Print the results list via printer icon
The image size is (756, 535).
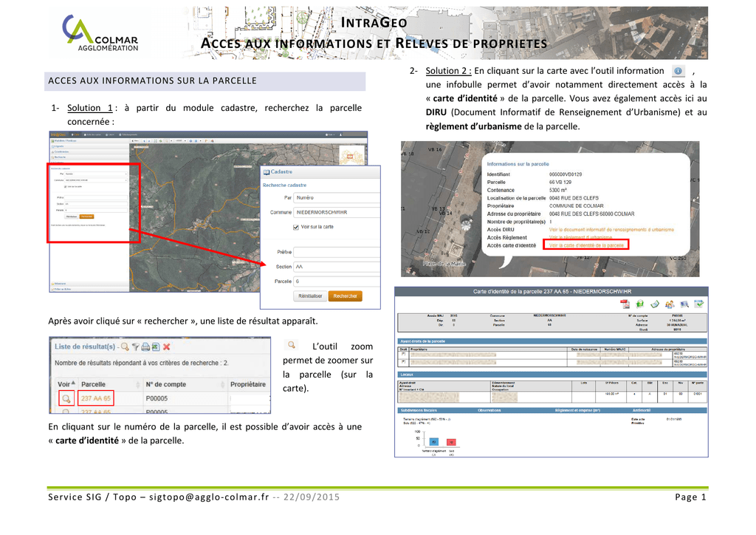click(x=145, y=347)
